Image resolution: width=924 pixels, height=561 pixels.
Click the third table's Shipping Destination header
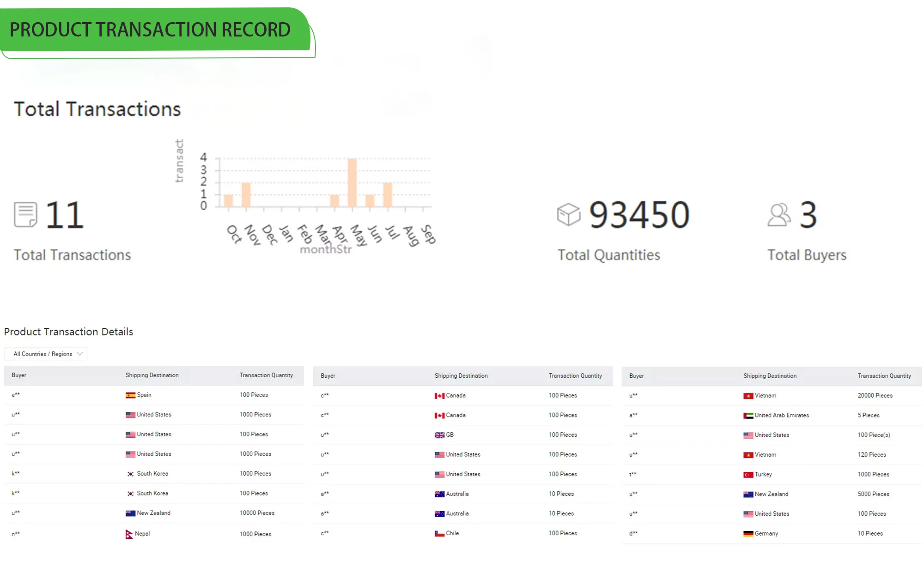pos(770,376)
